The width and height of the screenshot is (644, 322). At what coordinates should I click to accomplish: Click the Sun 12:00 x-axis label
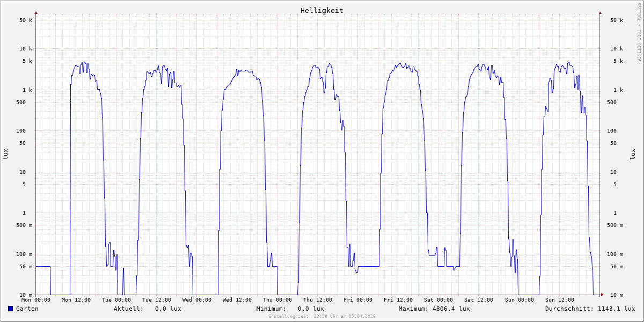[x=559, y=300]
